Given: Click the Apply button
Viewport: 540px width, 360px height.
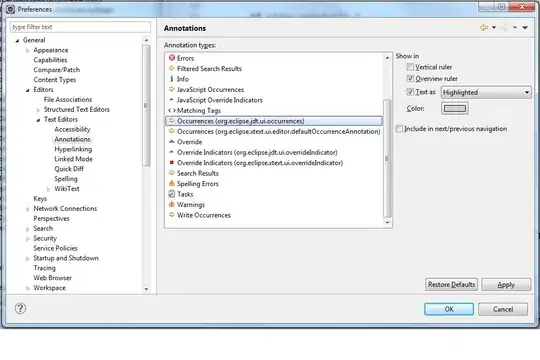Looking at the screenshot, I should (506, 285).
